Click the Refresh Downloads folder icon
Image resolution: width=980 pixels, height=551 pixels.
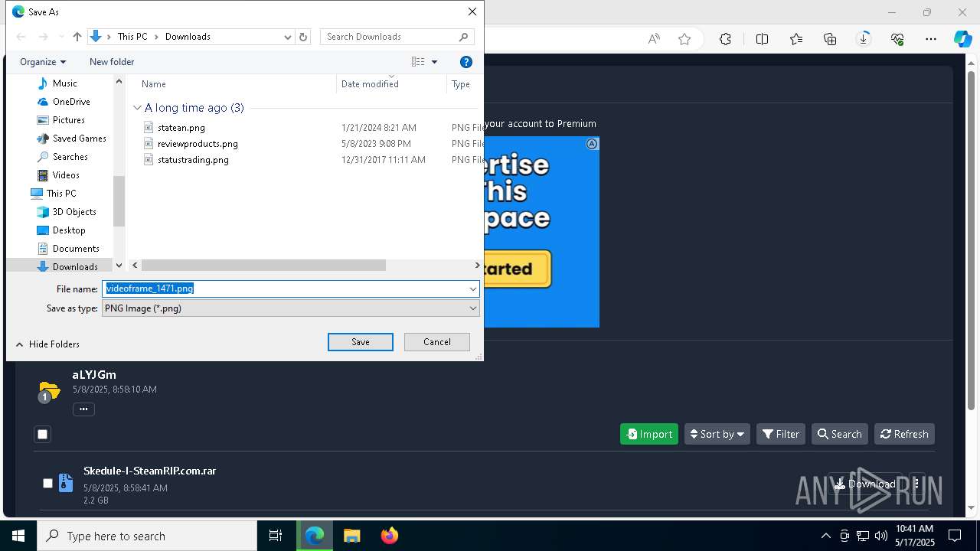click(303, 37)
